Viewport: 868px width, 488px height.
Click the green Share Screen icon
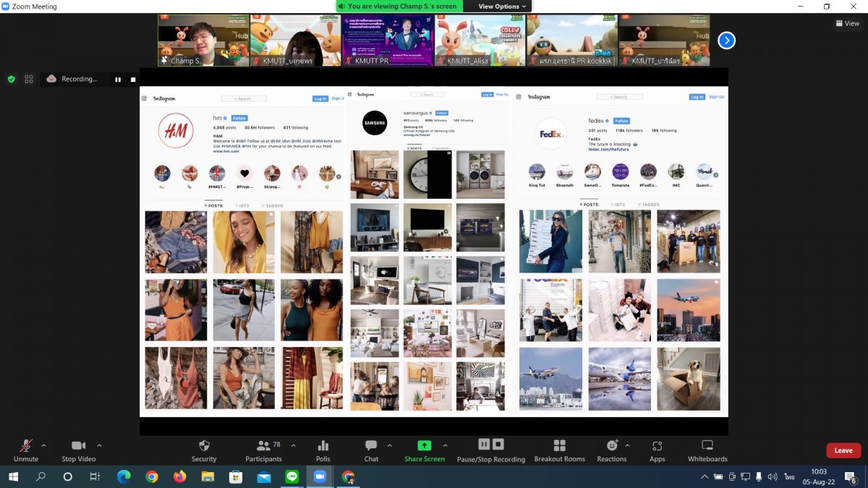(x=425, y=445)
